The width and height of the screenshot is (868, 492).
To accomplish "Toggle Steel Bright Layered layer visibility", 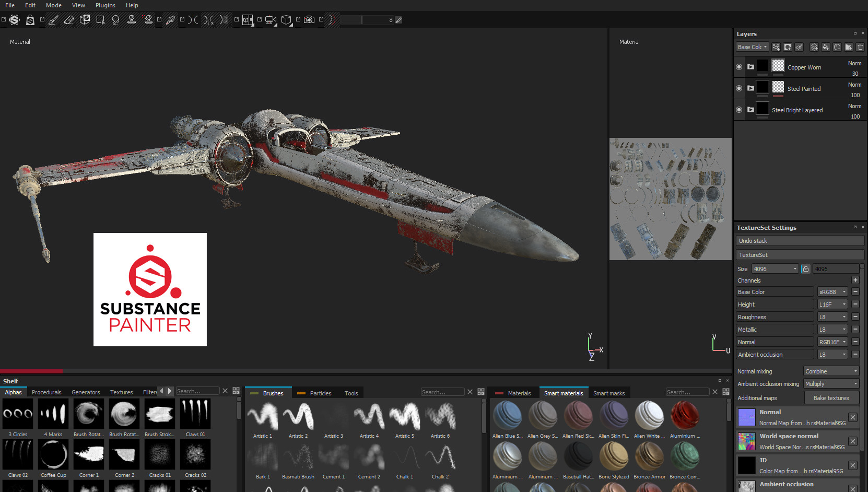I will [739, 110].
